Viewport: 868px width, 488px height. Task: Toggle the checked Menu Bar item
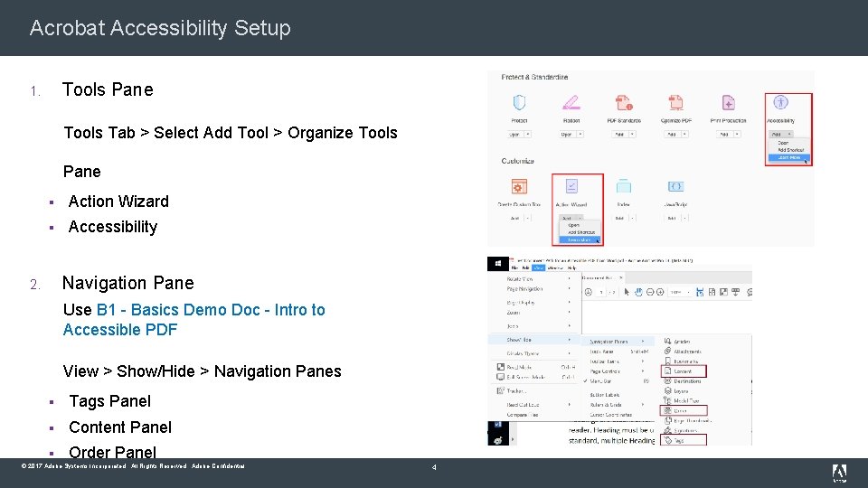click(616, 381)
